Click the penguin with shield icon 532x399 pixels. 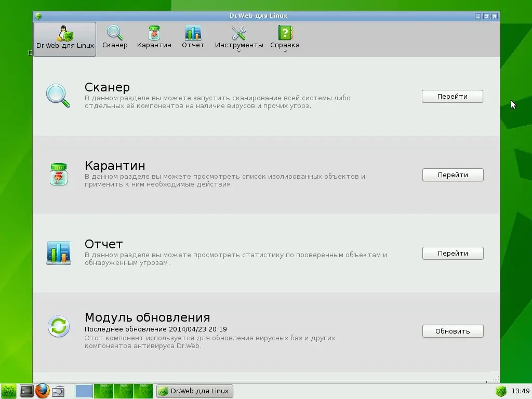tap(65, 33)
